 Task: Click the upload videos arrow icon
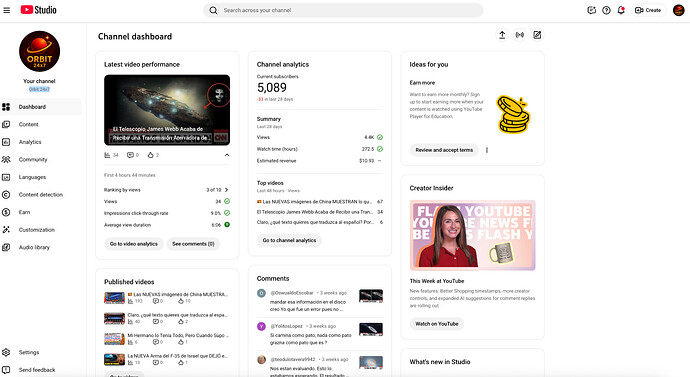(502, 35)
